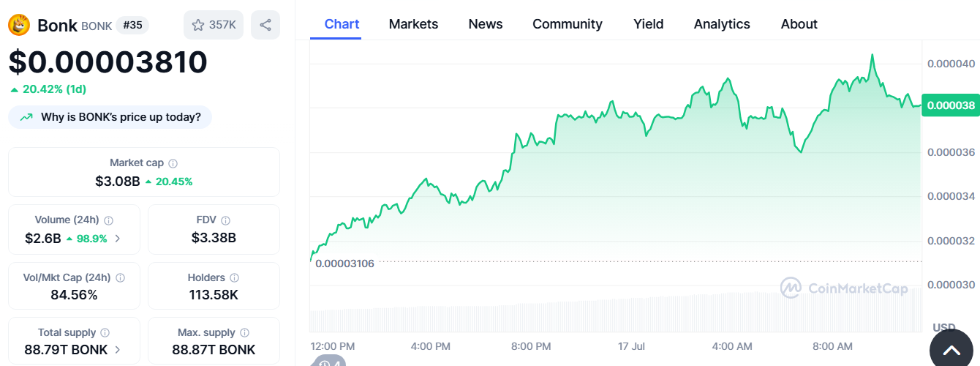Open info icon next to FDV

(225, 220)
